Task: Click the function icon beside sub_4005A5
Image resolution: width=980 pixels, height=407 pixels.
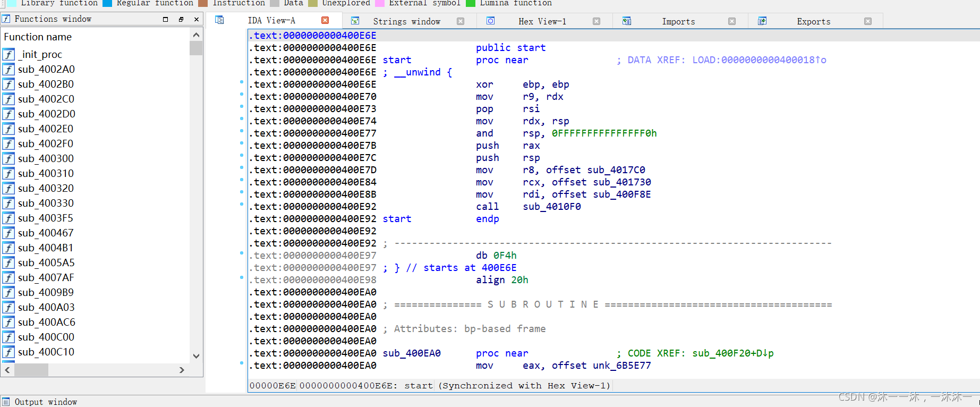Action: [x=8, y=262]
